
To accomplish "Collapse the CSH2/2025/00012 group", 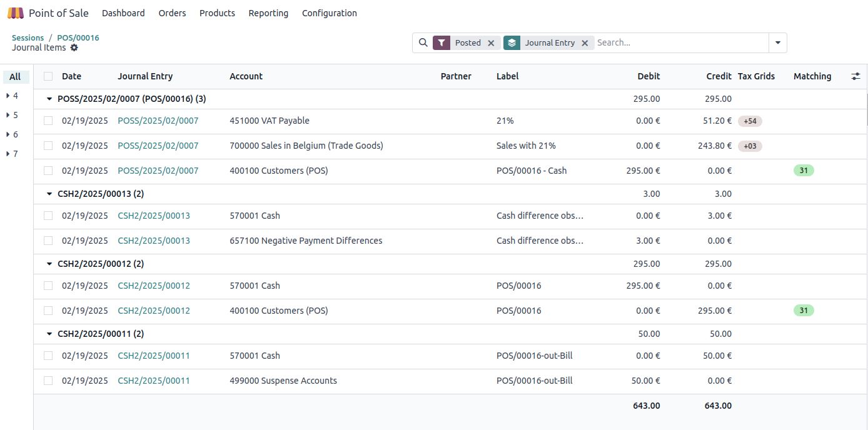I will click(49, 264).
